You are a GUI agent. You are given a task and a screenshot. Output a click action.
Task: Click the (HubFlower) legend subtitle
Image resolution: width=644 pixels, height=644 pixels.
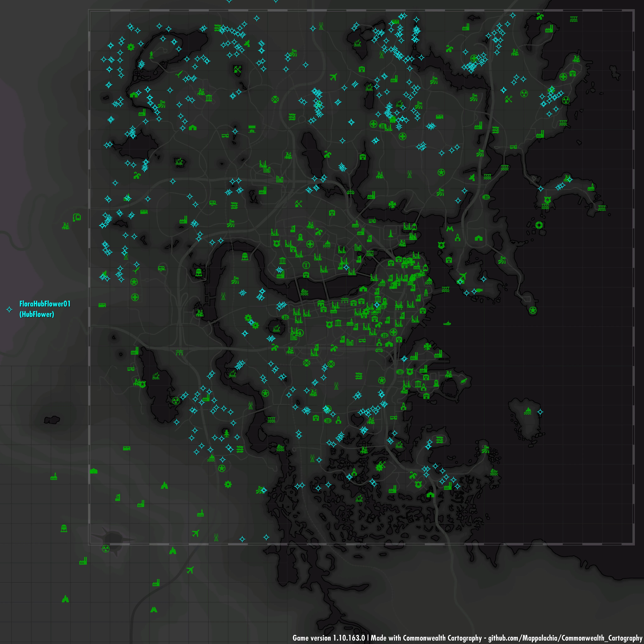(37, 314)
